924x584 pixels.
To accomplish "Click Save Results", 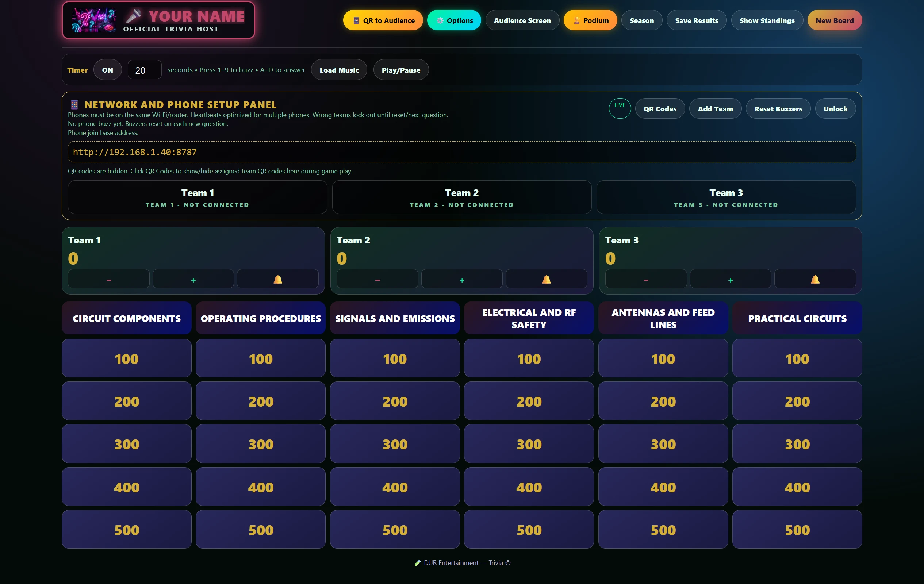I will point(697,20).
